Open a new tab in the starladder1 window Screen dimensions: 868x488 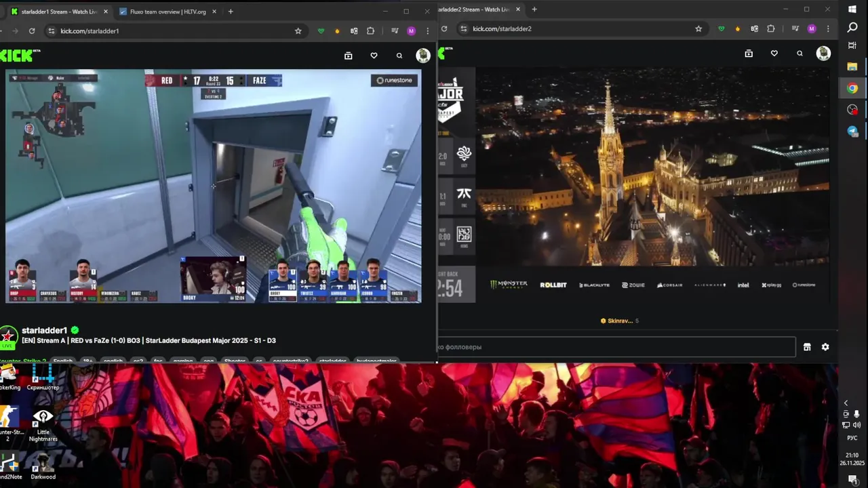click(231, 12)
